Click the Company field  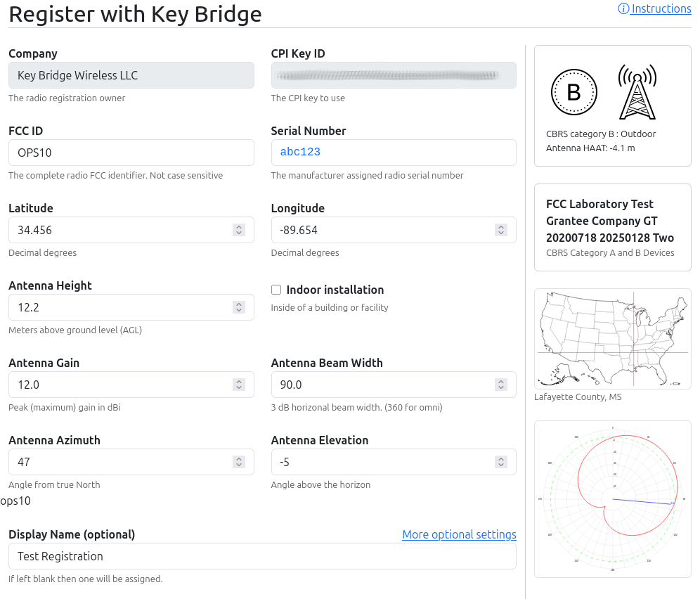[x=131, y=75]
